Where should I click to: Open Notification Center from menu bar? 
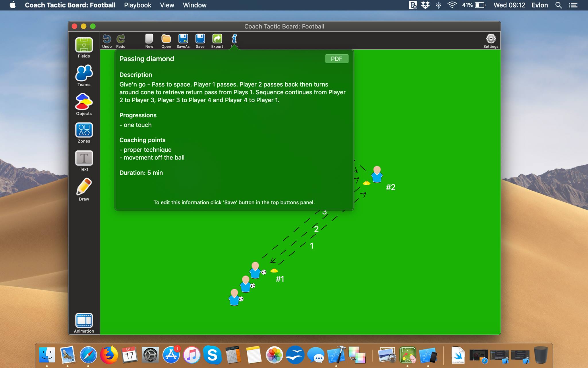pyautogui.click(x=573, y=5)
